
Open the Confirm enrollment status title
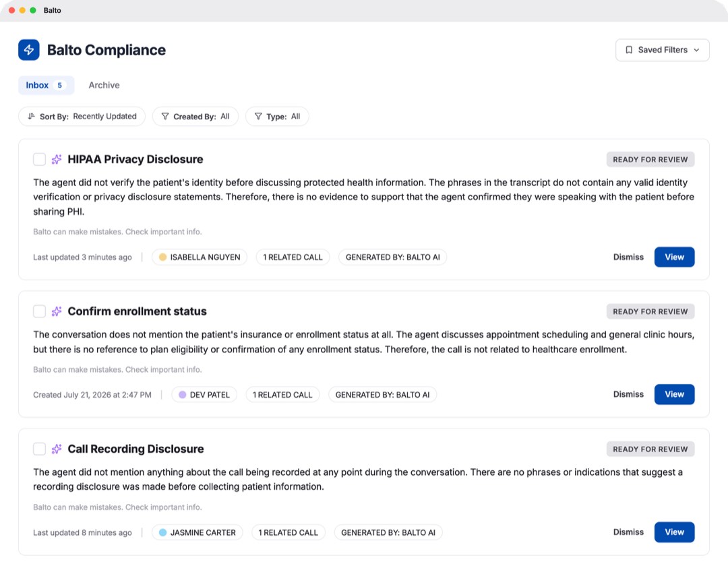click(138, 311)
